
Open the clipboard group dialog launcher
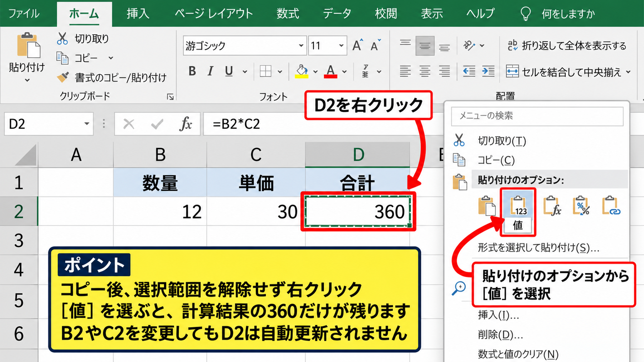pos(170,97)
